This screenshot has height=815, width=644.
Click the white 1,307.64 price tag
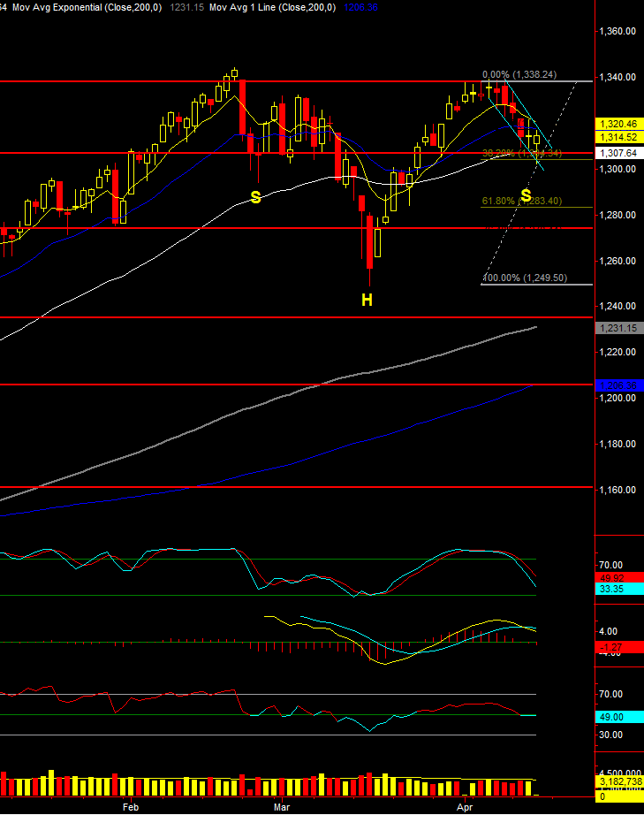tap(617, 153)
